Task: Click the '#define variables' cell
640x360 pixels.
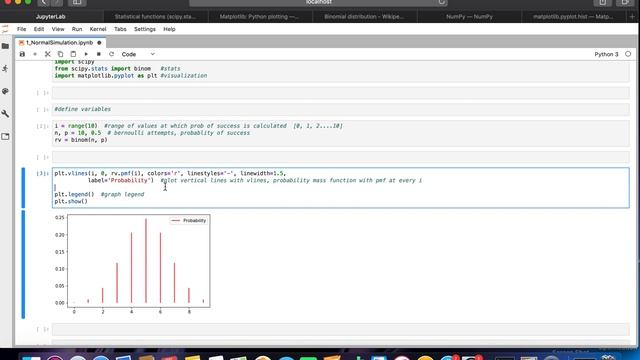Action: (340, 109)
